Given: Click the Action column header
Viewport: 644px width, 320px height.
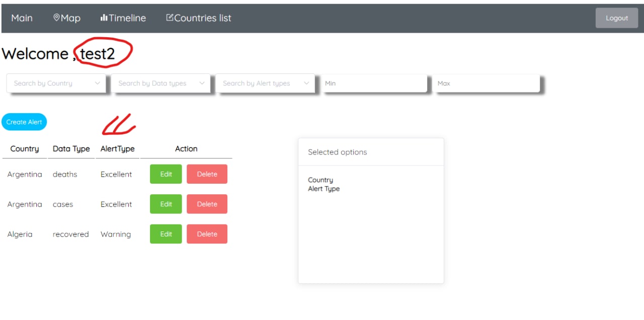Looking at the screenshot, I should pyautogui.click(x=186, y=149).
